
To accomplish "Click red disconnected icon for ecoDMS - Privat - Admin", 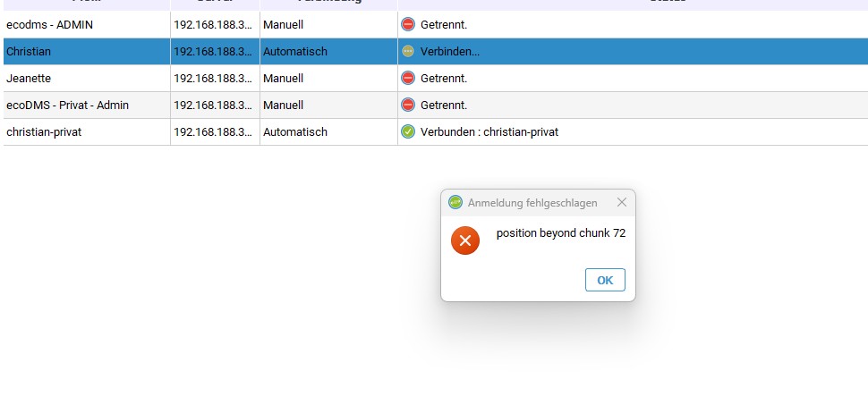I will 408,105.
